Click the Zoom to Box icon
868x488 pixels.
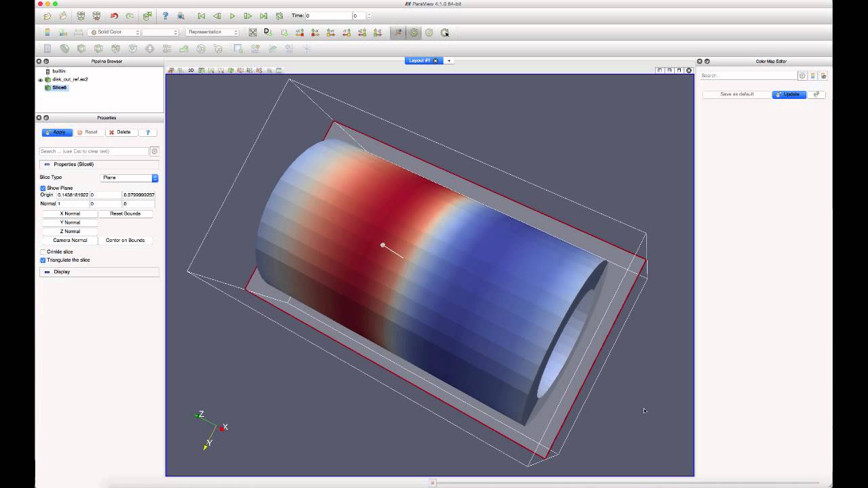[284, 33]
